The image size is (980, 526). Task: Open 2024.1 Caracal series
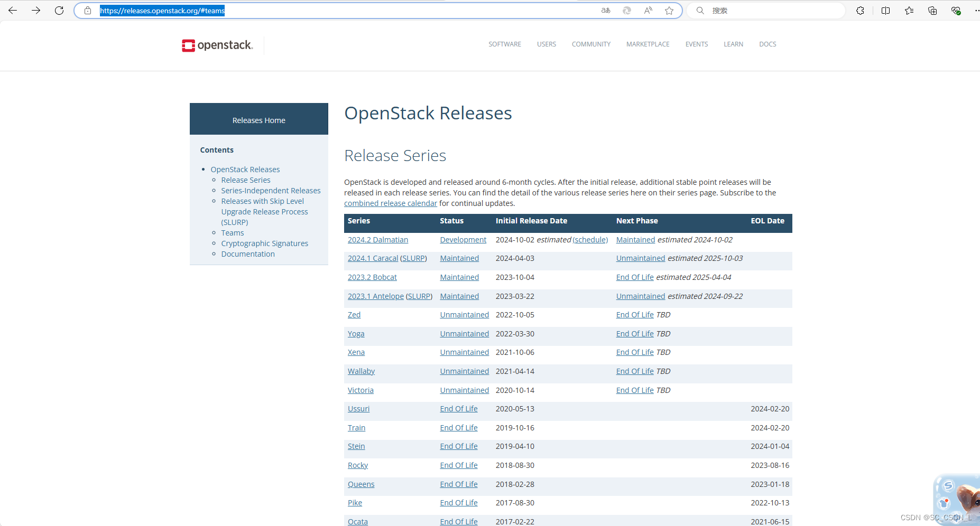[373, 258]
